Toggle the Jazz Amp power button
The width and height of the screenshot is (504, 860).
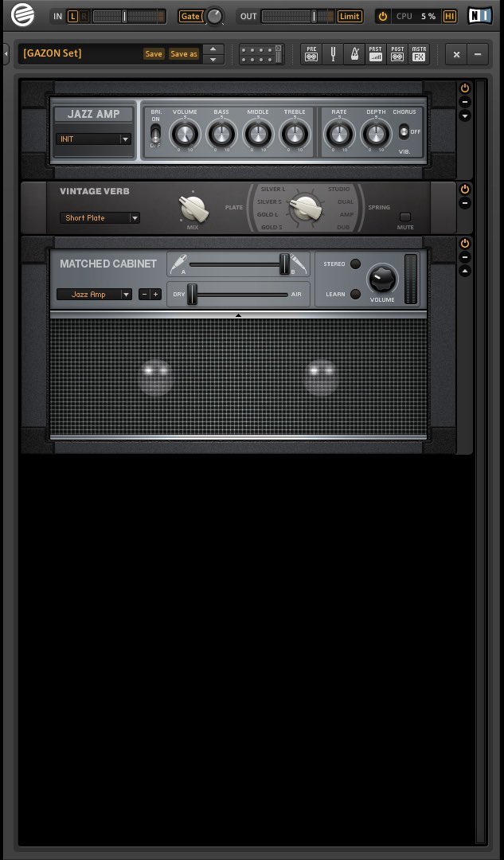point(465,88)
